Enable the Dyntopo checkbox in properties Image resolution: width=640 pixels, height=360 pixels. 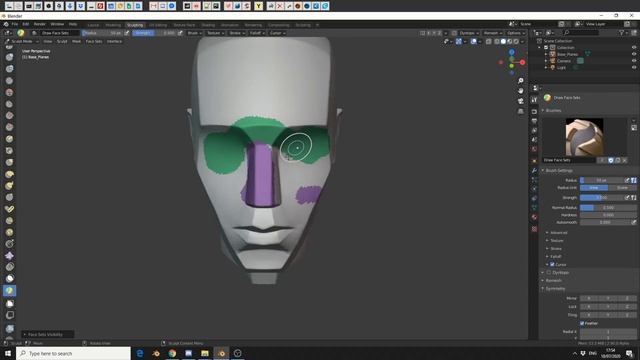(549, 272)
